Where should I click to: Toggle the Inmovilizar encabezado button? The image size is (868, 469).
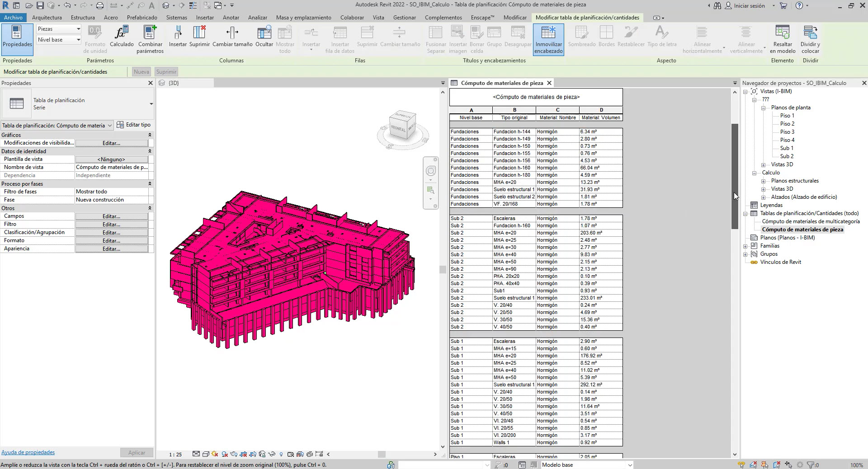[548, 39]
